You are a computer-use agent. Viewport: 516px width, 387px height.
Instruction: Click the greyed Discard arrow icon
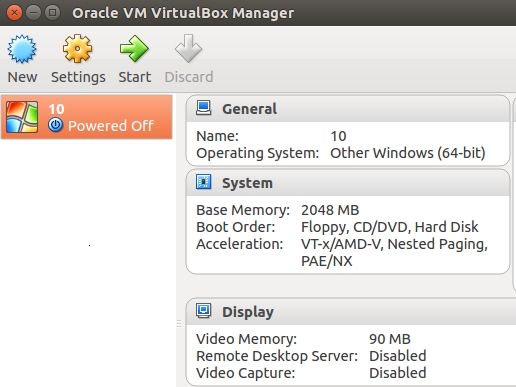click(x=188, y=49)
